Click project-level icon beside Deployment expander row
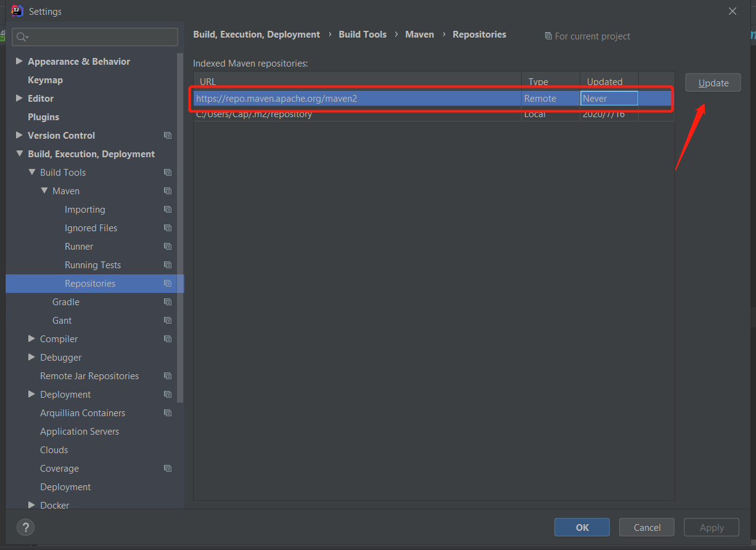 coord(168,395)
